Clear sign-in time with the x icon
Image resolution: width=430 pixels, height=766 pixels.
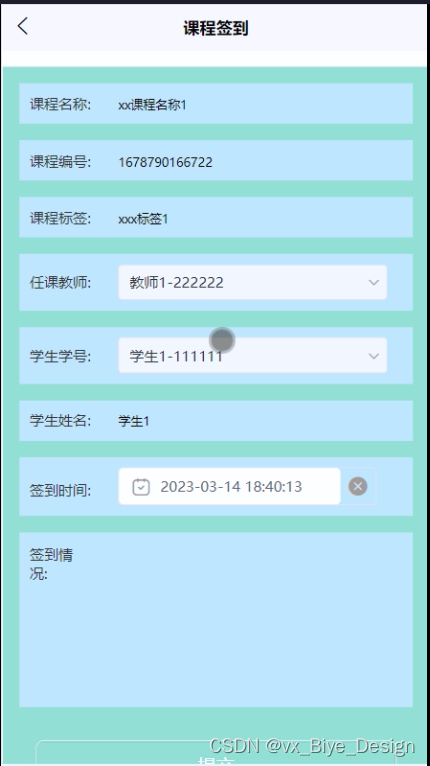[x=358, y=486]
